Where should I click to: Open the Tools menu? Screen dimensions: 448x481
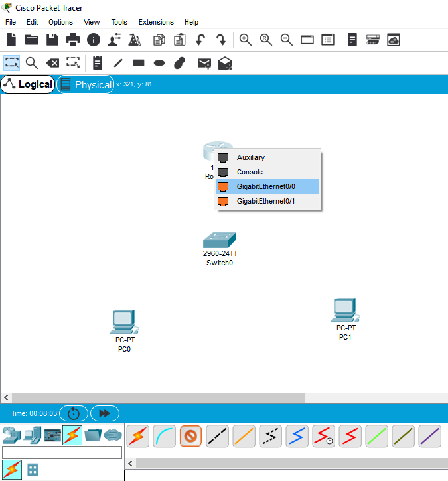pos(119,22)
